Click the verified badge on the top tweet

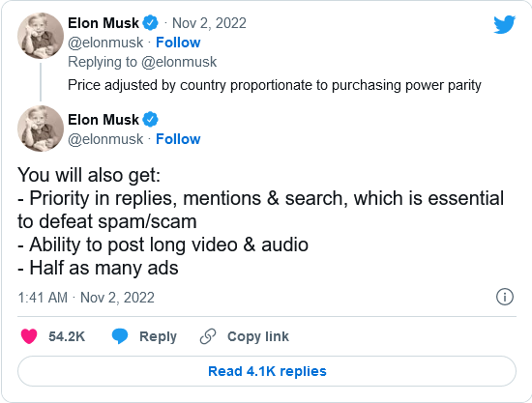click(x=150, y=23)
